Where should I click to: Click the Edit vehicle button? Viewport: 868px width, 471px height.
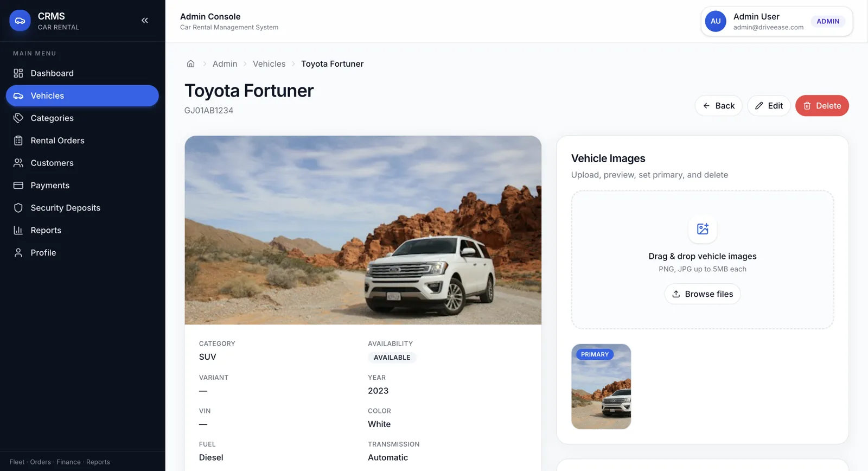[x=769, y=106]
